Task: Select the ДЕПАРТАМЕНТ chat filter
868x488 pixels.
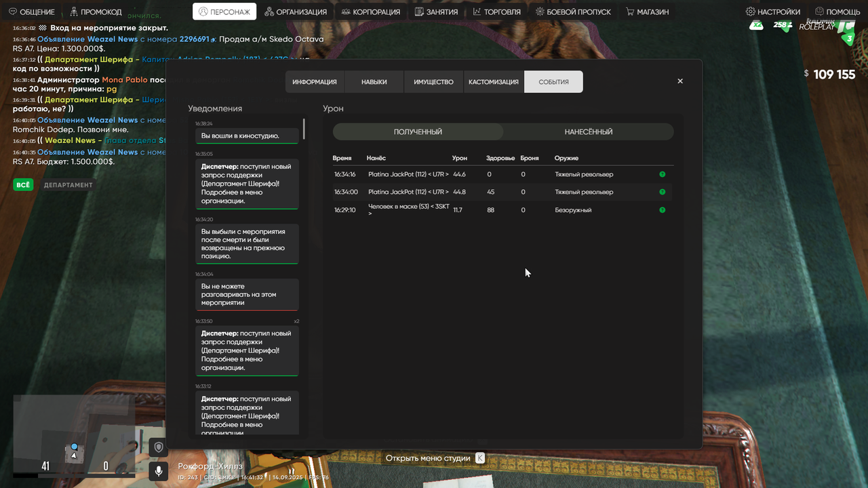Action: pyautogui.click(x=68, y=184)
